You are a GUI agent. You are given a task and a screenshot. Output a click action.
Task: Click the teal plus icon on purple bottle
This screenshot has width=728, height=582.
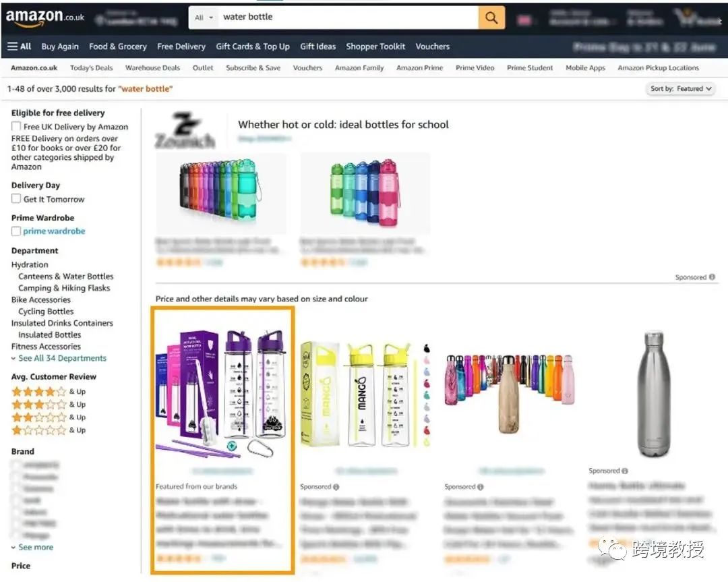[x=232, y=446]
